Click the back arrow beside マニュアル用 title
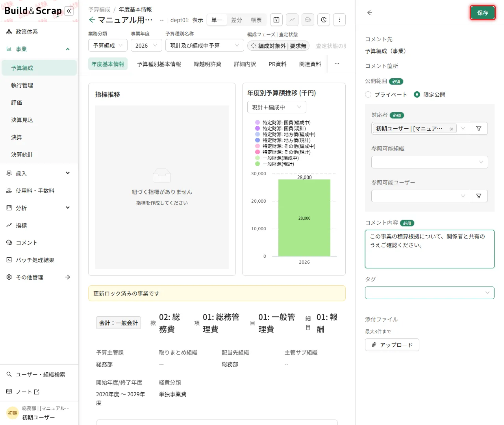504x425 pixels. coord(92,20)
